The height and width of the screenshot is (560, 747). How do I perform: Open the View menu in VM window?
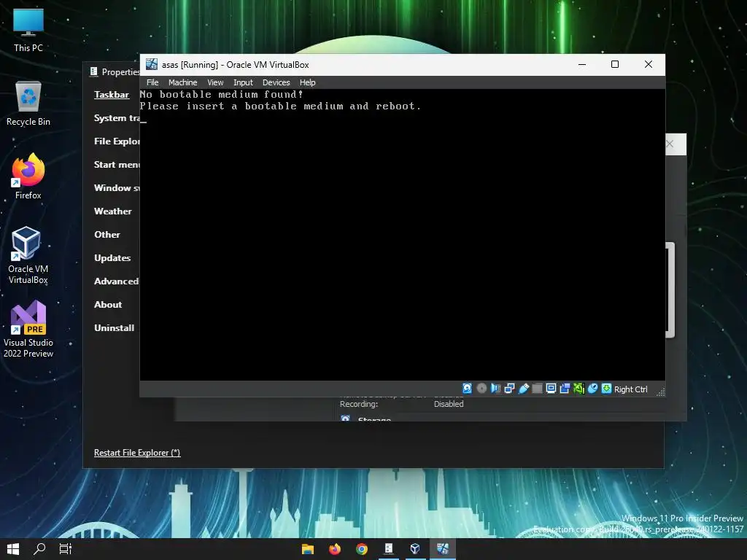pyautogui.click(x=215, y=82)
